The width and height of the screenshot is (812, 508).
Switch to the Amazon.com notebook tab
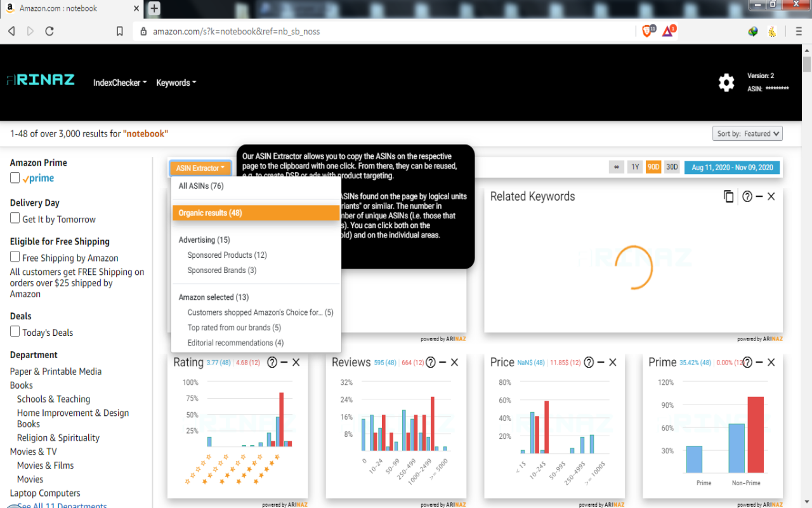(x=72, y=8)
